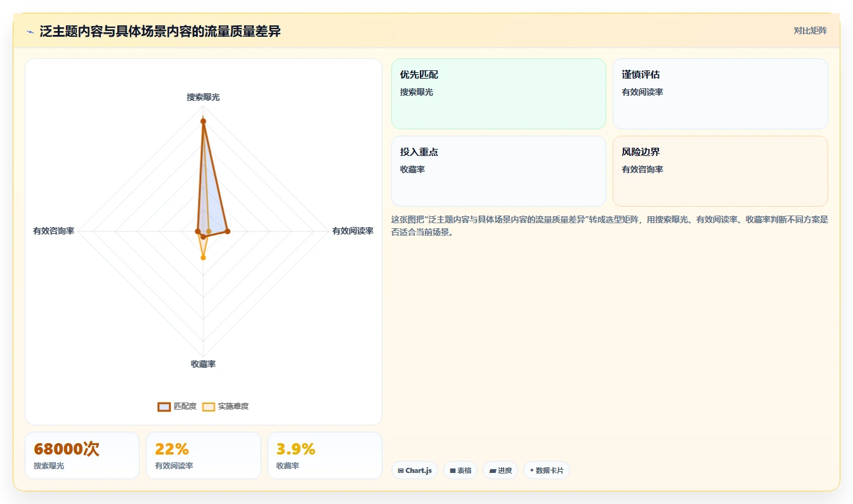Click the 22% stat card

pos(203,455)
